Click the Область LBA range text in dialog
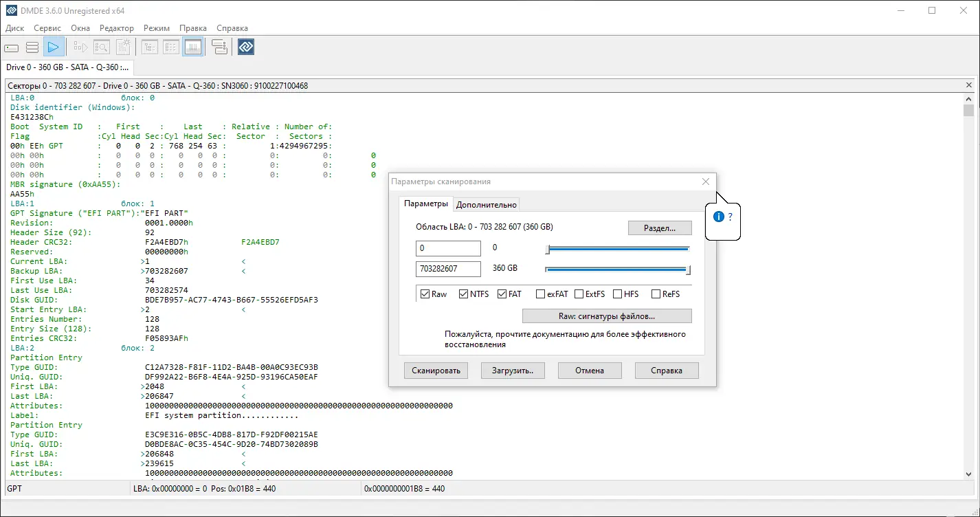 pyautogui.click(x=485, y=227)
